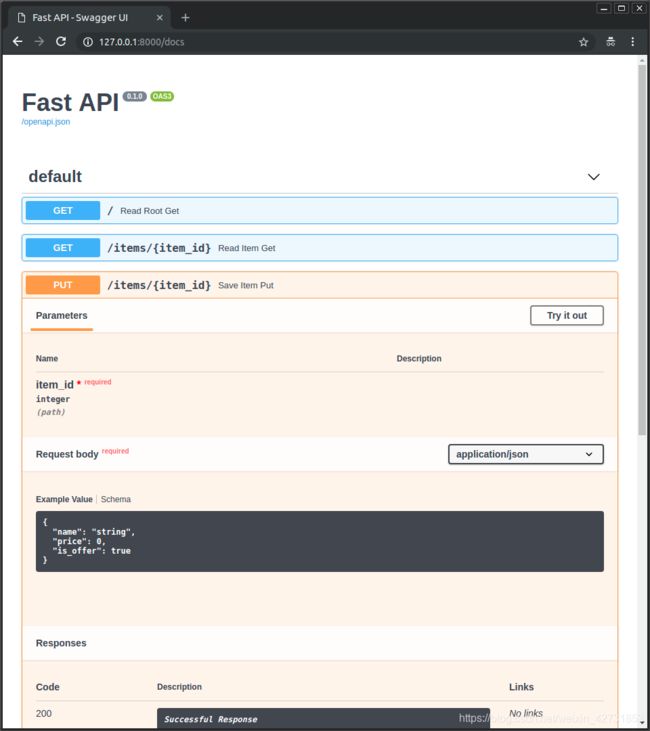The width and height of the screenshot is (650, 731).
Task: Click the default section heading
Action: (x=55, y=177)
